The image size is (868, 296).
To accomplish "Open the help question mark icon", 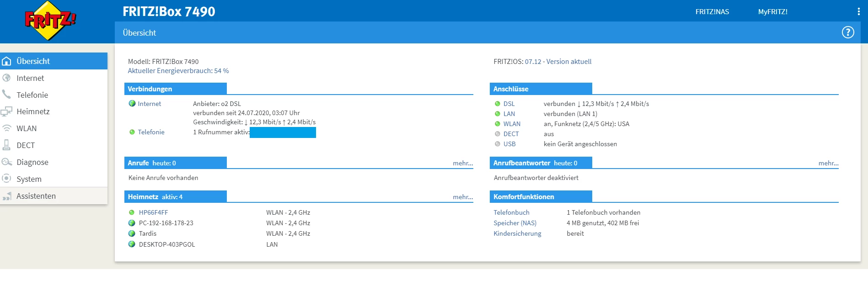I will 848,32.
